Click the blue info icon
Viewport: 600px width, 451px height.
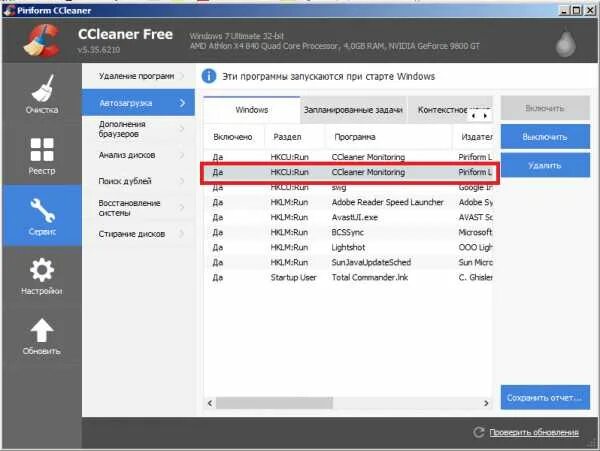[209, 76]
